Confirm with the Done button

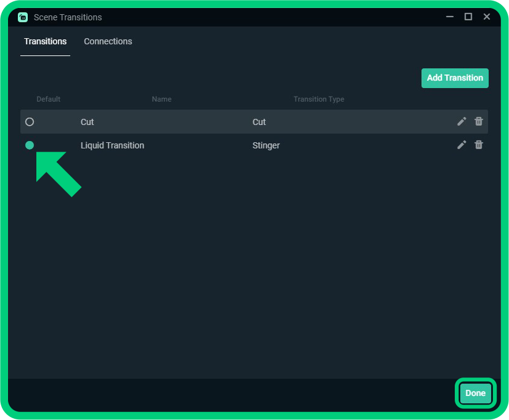coord(476,393)
